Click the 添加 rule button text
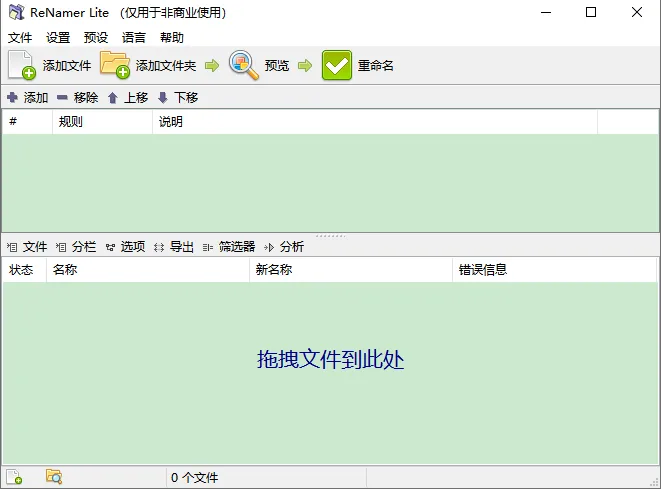The image size is (661, 489). coord(36,97)
